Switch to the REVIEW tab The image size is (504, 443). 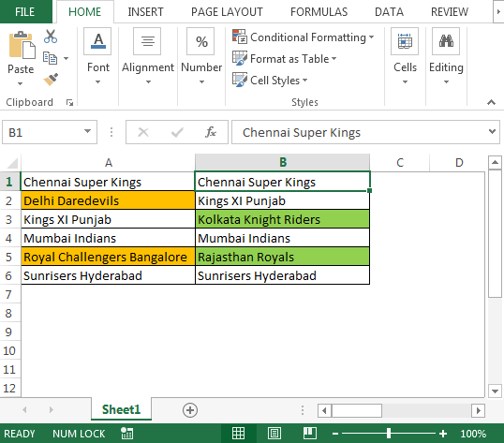point(450,12)
